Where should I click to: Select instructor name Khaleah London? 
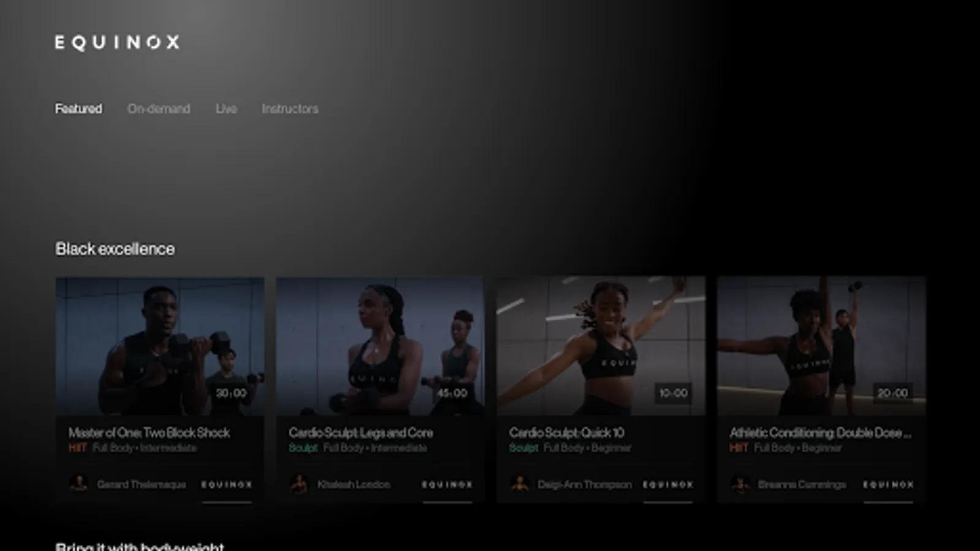[x=353, y=484]
